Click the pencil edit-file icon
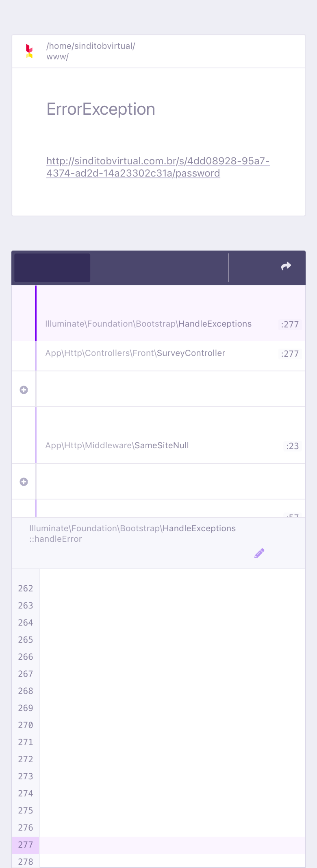 (x=259, y=553)
